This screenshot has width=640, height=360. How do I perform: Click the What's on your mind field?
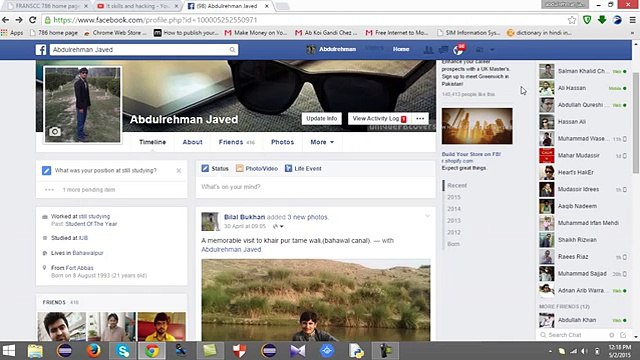(x=316, y=187)
